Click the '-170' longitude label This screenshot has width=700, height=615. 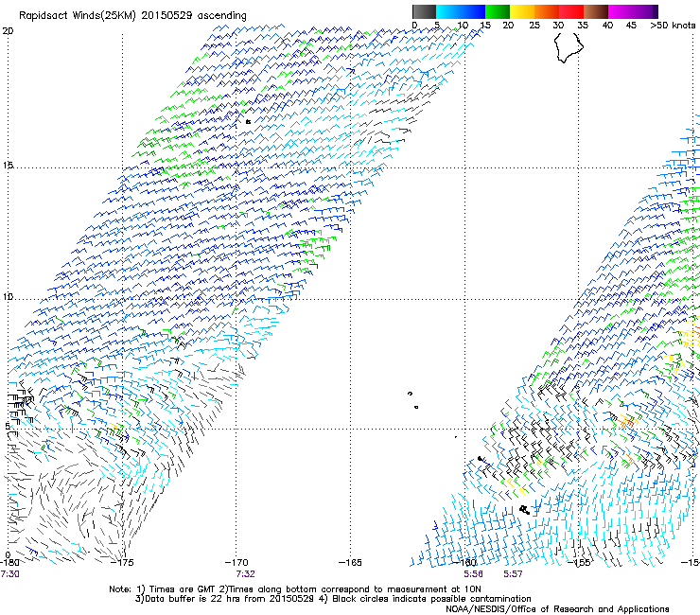click(236, 563)
